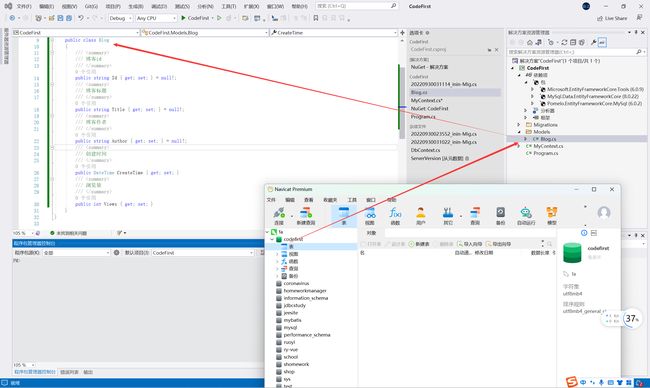This screenshot has width=650, height=388.
Task: Select the Objects tab in Navicat
Action: pyautogui.click(x=371, y=233)
